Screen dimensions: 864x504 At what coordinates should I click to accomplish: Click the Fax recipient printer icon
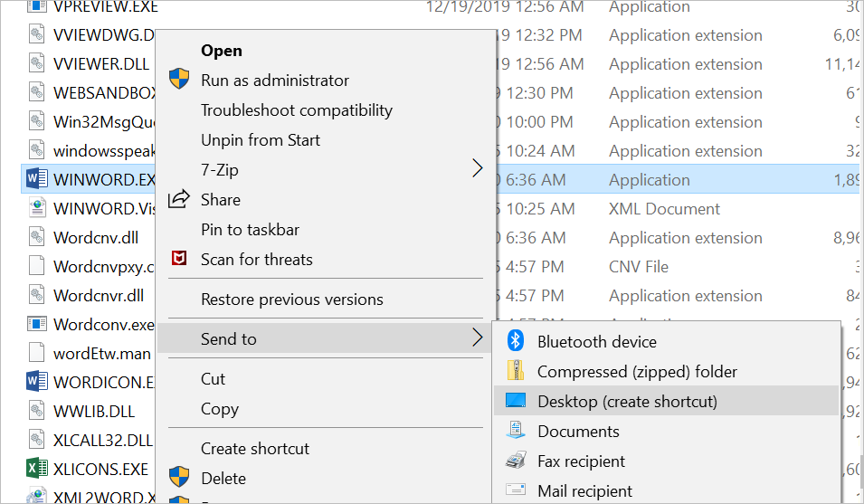point(515,461)
